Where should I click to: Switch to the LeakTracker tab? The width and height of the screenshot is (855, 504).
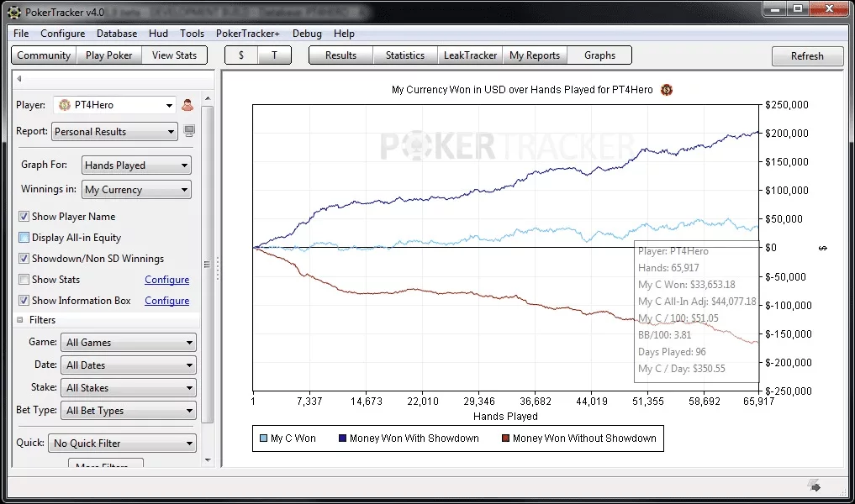click(470, 55)
